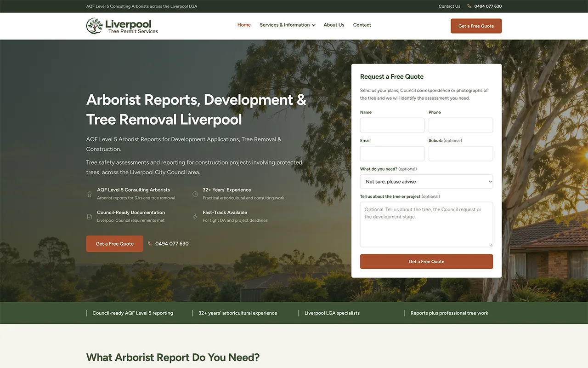Screen dimensions: 588x368
Task: Focus the Name input field
Action: click(x=392, y=125)
